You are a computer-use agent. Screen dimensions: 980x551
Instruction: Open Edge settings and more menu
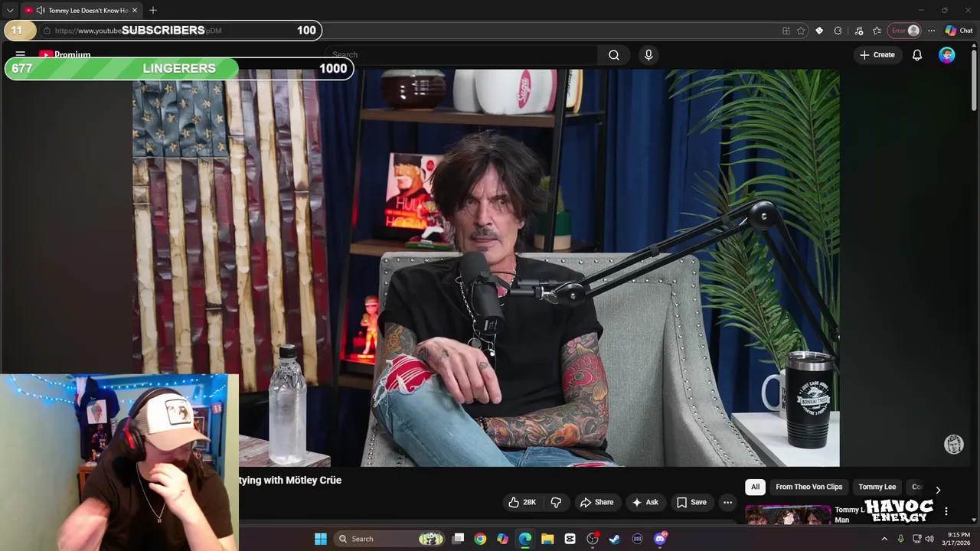(931, 31)
